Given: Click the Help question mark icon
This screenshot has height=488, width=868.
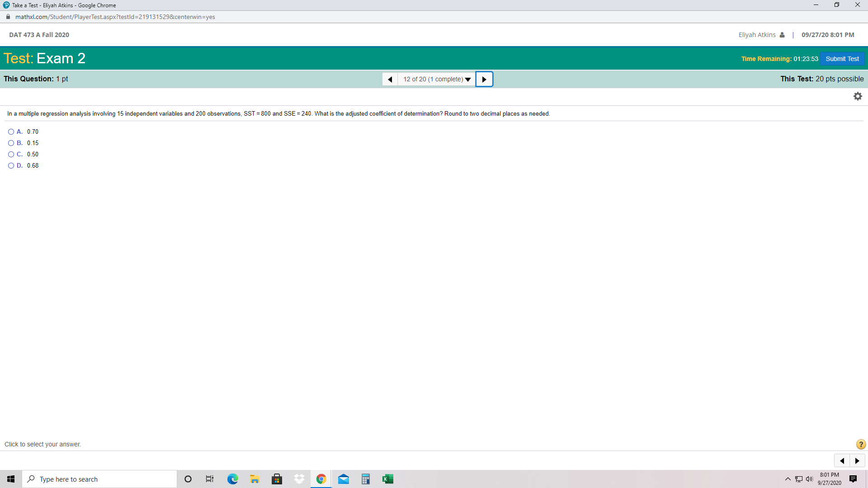Looking at the screenshot, I should (x=860, y=444).
